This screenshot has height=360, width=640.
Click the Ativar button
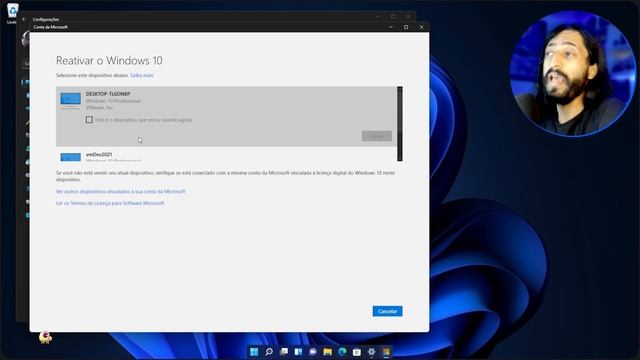point(377,136)
